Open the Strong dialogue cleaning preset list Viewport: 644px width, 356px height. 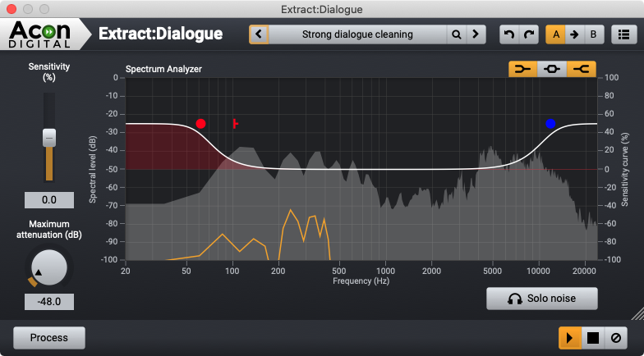(x=357, y=34)
